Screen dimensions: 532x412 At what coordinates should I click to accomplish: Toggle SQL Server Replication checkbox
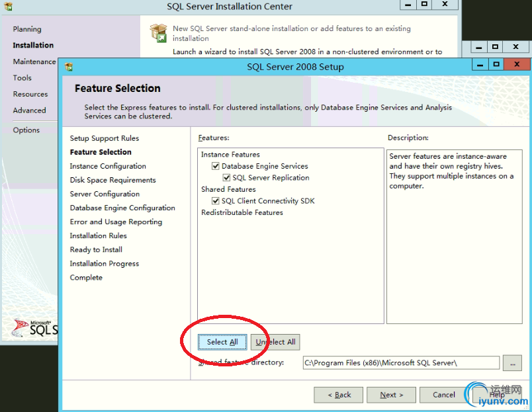tap(226, 178)
